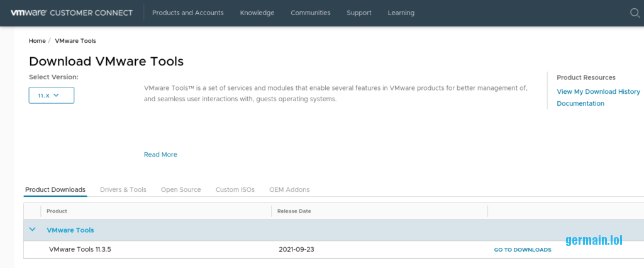The width and height of the screenshot is (644, 268).
Task: Open the Knowledge menu
Action: (257, 13)
